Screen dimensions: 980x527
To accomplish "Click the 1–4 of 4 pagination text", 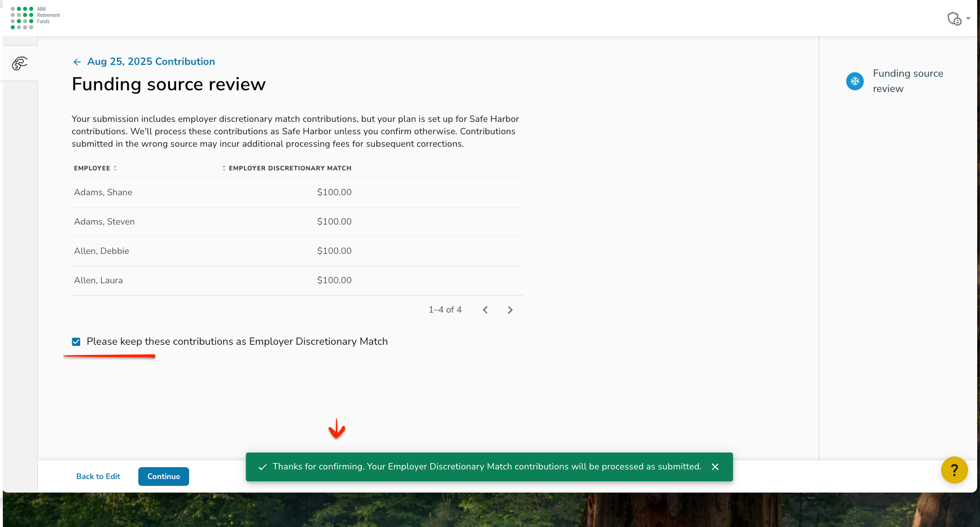I will coord(445,310).
